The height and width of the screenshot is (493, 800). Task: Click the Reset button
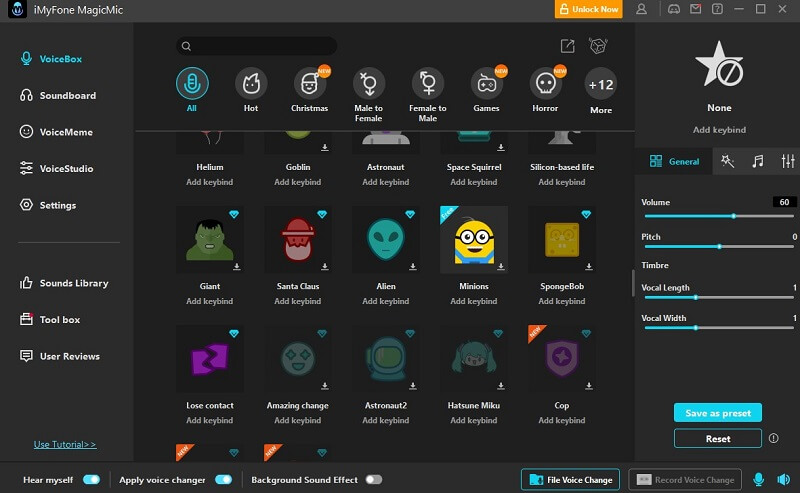718,438
